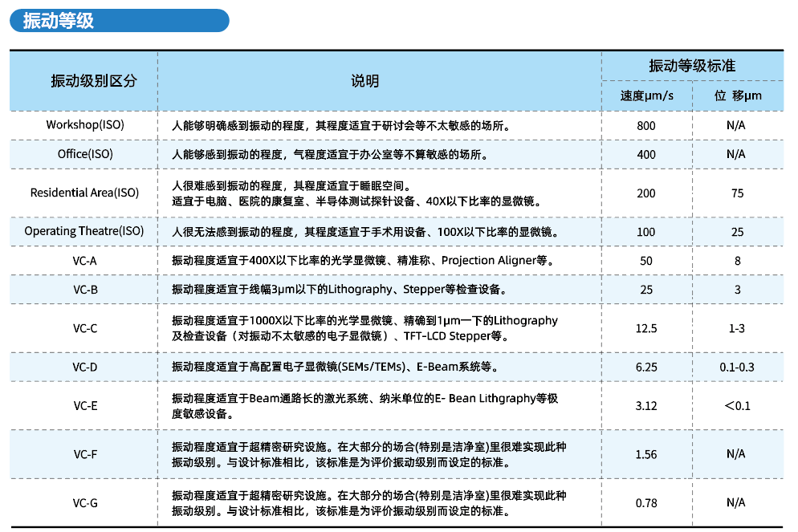
Task: Click the 速度μm/s sub-header
Action: click(646, 96)
